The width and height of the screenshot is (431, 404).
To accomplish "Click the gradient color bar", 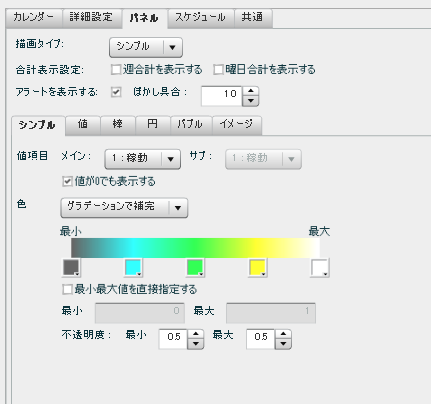I will pos(196,248).
